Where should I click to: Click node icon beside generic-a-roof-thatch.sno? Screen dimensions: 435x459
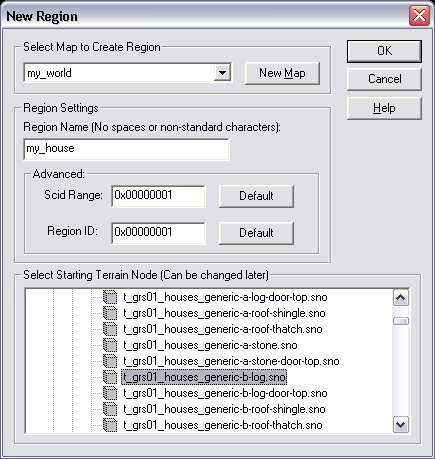point(110,329)
